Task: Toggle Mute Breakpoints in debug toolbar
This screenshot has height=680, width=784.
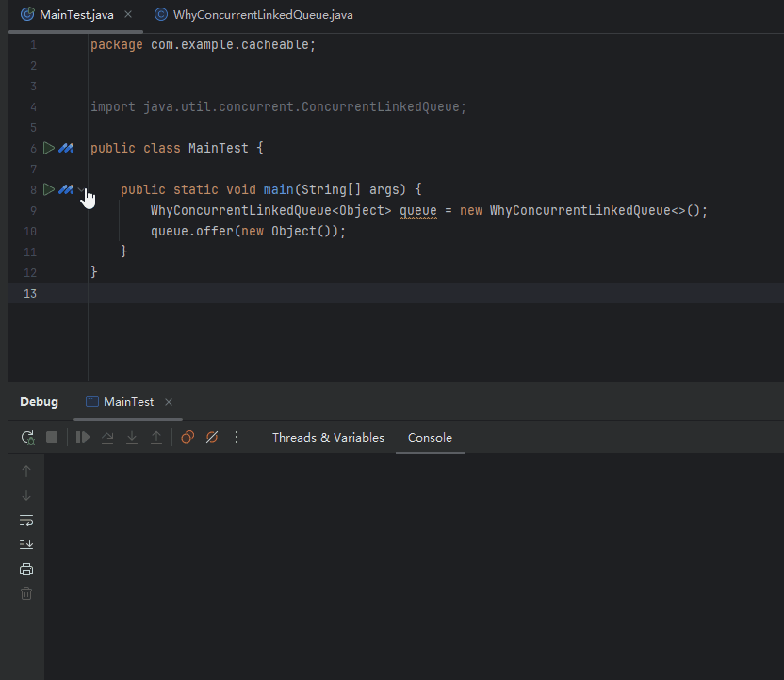Action: 212,438
